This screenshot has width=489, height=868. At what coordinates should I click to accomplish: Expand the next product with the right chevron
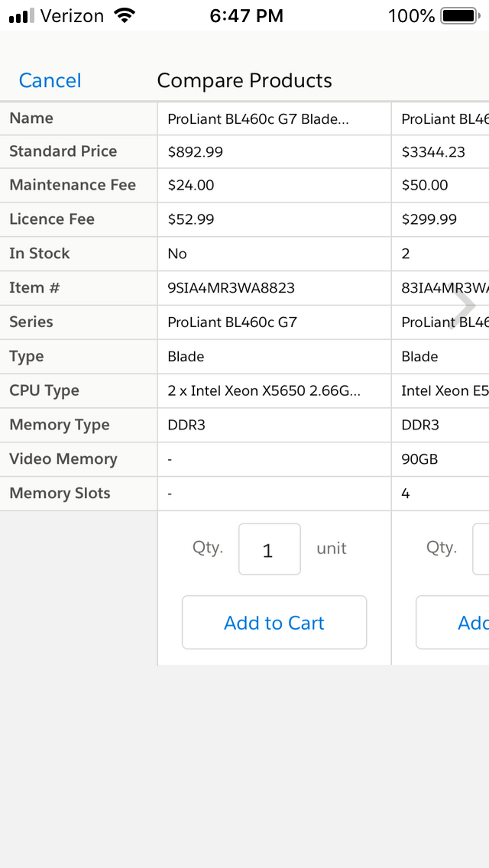click(465, 305)
